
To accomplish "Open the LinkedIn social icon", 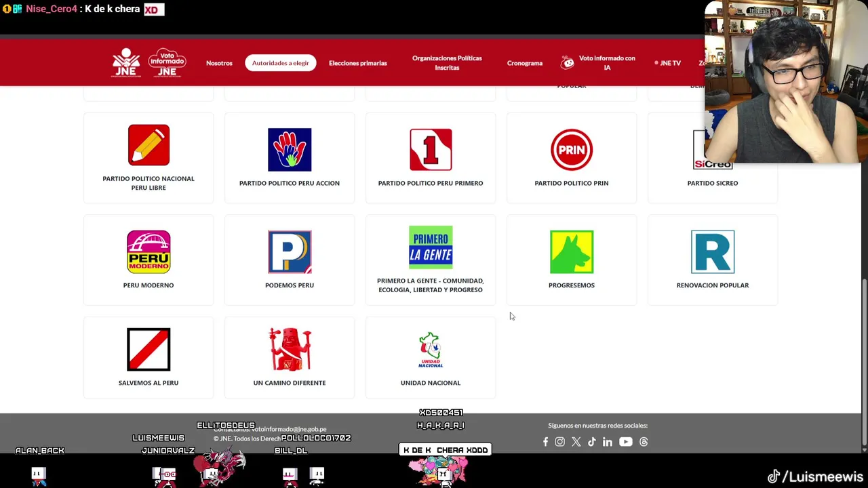I will 607,442.
